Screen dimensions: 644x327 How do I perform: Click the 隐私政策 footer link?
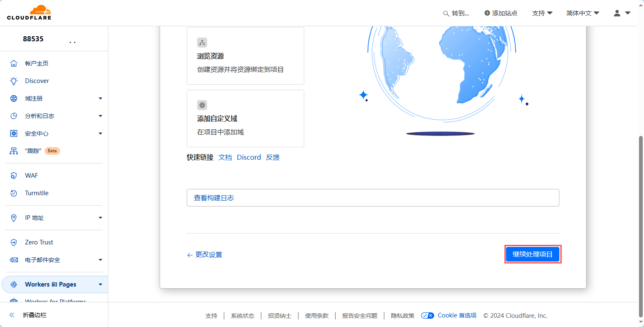pos(403,316)
